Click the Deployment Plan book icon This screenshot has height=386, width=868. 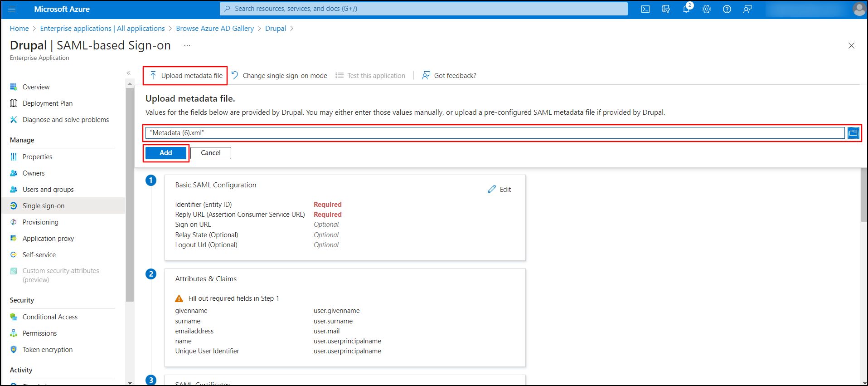click(x=14, y=103)
